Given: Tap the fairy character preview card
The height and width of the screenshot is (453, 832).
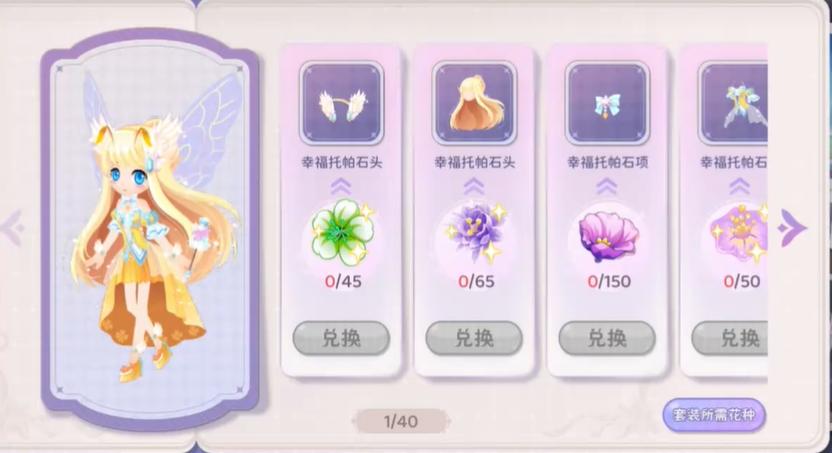Looking at the screenshot, I should [150, 229].
